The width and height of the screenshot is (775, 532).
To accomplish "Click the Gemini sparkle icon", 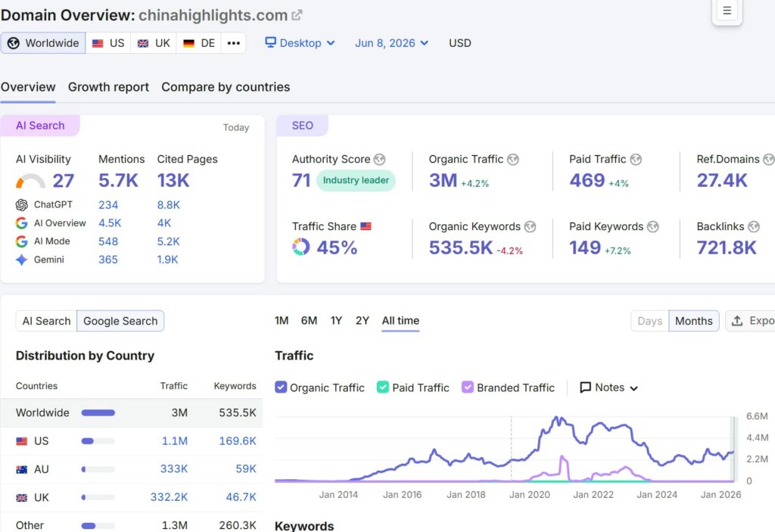I will pos(21,260).
